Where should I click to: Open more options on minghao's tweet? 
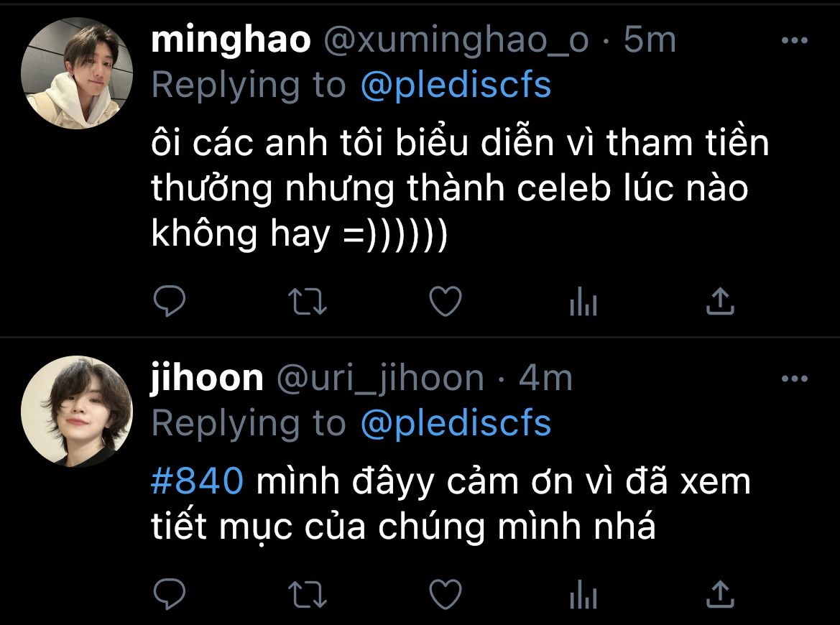click(795, 40)
